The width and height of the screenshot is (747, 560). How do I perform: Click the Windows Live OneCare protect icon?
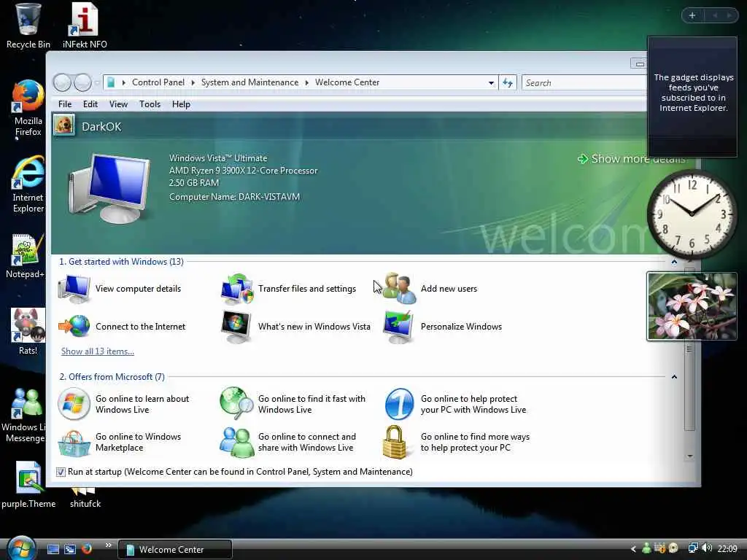399,404
